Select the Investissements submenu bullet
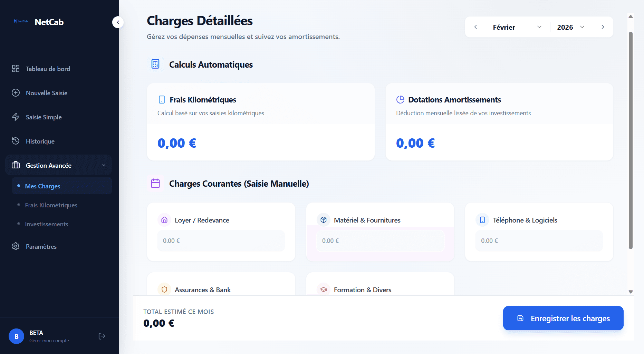 coord(19,224)
